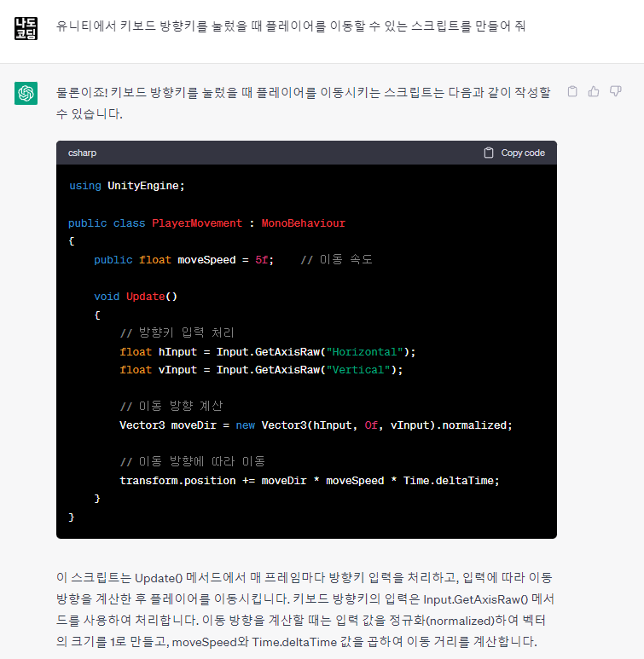Click the hInput GetAxisRaw Horizontal line
Image resolution: width=644 pixels, height=659 pixels.
coord(268,352)
